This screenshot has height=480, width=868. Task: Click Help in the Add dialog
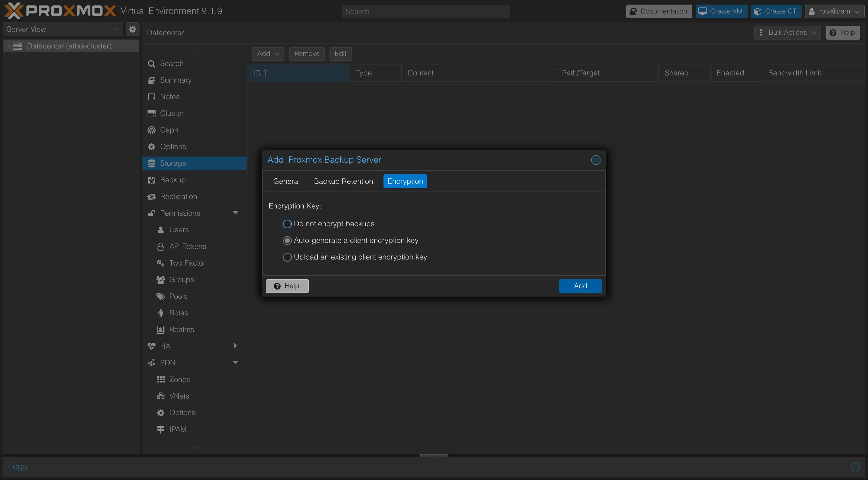[x=287, y=286]
